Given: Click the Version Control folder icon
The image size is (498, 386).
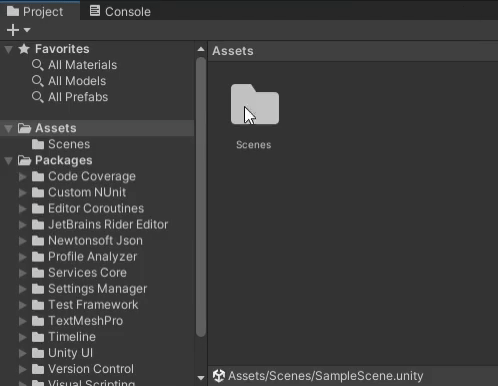Looking at the screenshot, I should (38, 369).
